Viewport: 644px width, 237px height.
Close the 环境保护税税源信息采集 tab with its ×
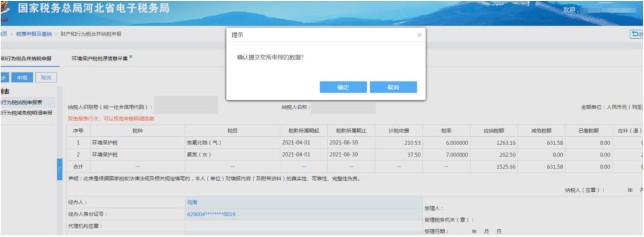131,56
